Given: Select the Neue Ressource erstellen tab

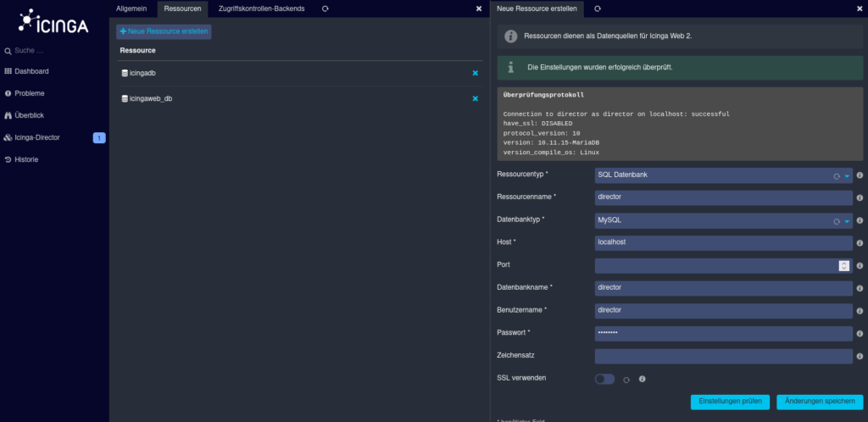Looking at the screenshot, I should pyautogui.click(x=537, y=8).
